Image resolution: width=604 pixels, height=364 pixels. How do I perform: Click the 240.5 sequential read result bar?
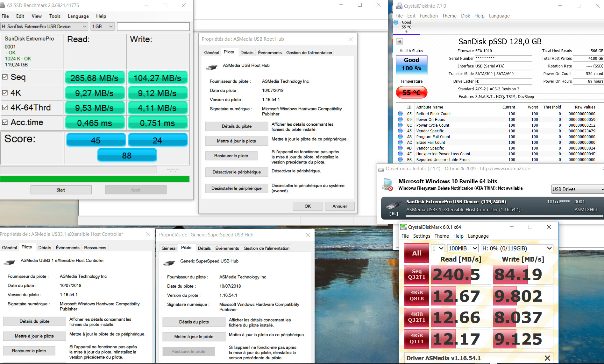click(461, 275)
